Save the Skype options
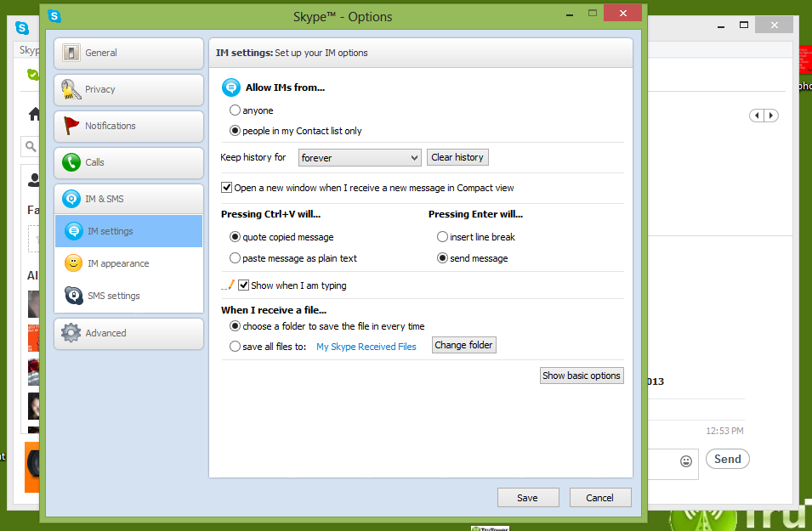This screenshot has height=531, width=812. pos(528,498)
